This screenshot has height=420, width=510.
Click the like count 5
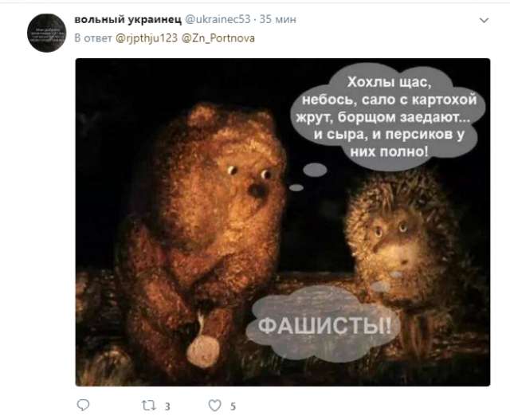tap(233, 406)
